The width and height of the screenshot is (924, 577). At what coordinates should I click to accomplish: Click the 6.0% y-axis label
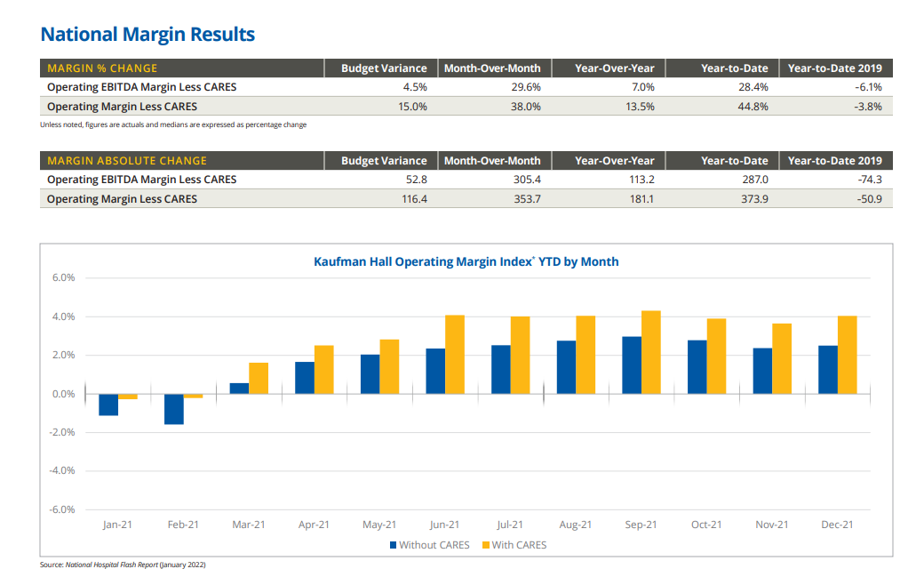point(64,278)
